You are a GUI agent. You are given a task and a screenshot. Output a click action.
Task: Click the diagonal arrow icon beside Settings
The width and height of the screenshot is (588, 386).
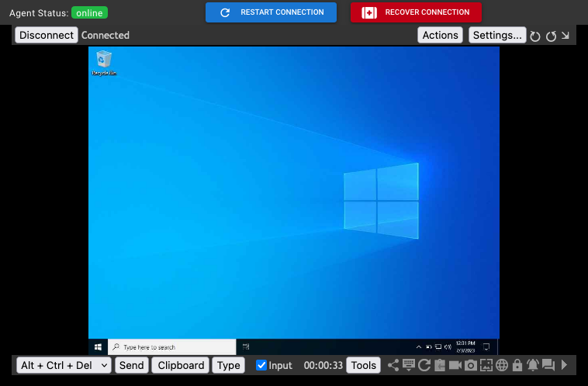click(x=566, y=36)
